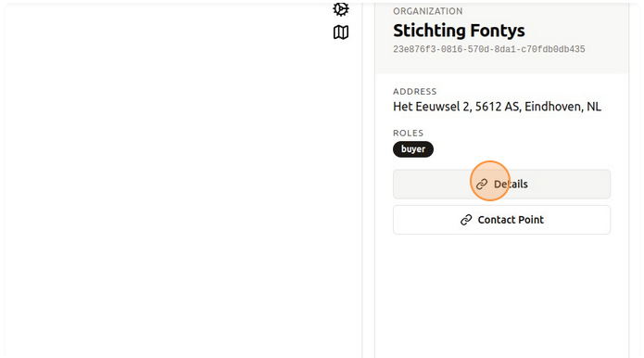The image size is (644, 358).
Task: Click the Contact Point text label
Action: coord(511,220)
